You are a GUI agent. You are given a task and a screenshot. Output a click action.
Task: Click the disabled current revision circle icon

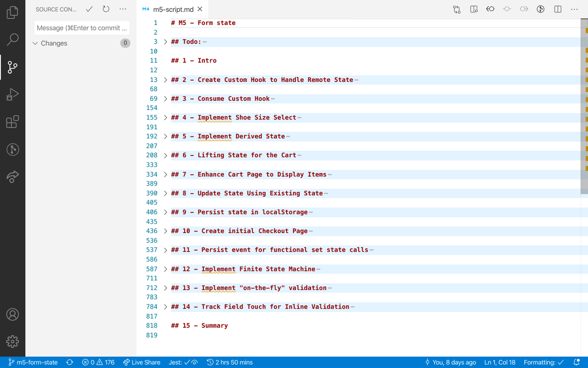(x=507, y=9)
